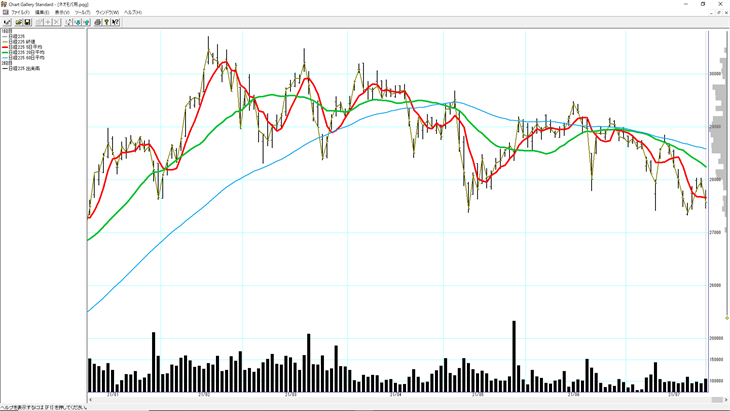Select 日経225 出来高 legend entry
This screenshot has height=411, width=730.
(x=24, y=69)
